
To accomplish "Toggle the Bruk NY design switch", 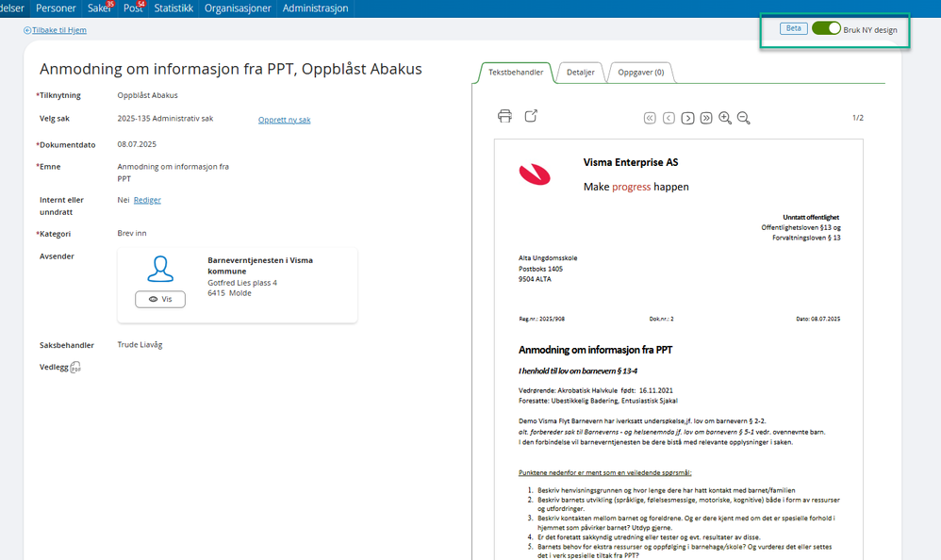I will 826,28.
